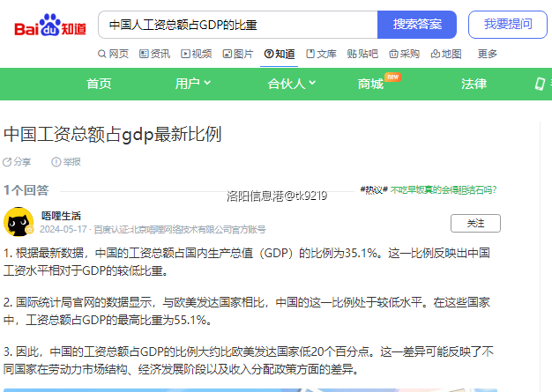Open the 唔哩生活 black cat avatar
The width and height of the screenshot is (552, 392).
[x=19, y=222]
